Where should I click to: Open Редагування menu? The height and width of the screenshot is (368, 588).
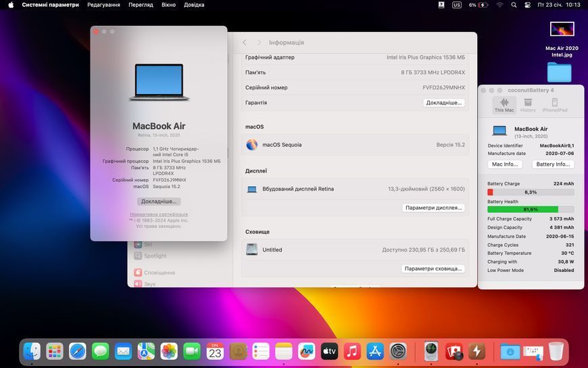pyautogui.click(x=103, y=5)
